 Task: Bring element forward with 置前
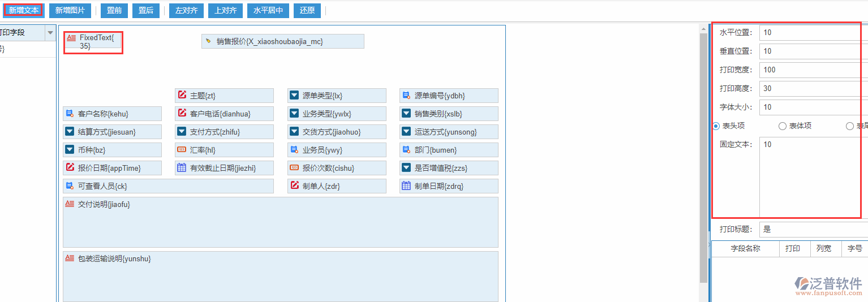(114, 10)
